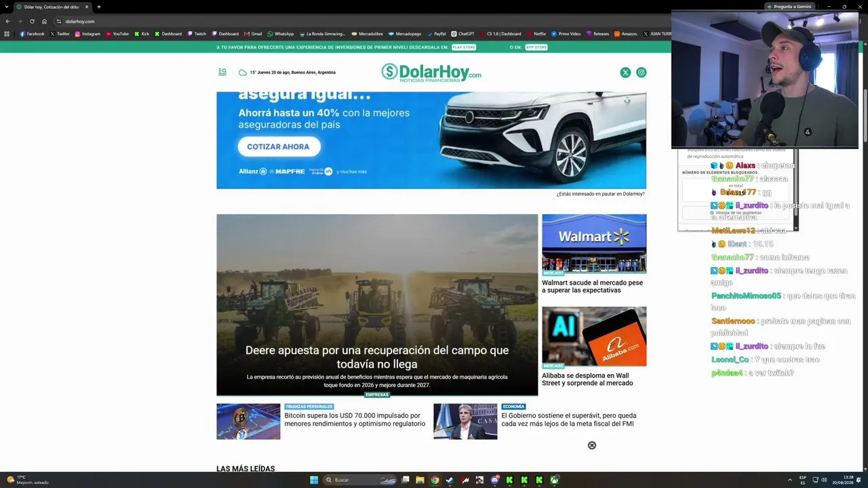Click the Bitcoin article thumbnail
The image size is (868, 488).
[248, 422]
